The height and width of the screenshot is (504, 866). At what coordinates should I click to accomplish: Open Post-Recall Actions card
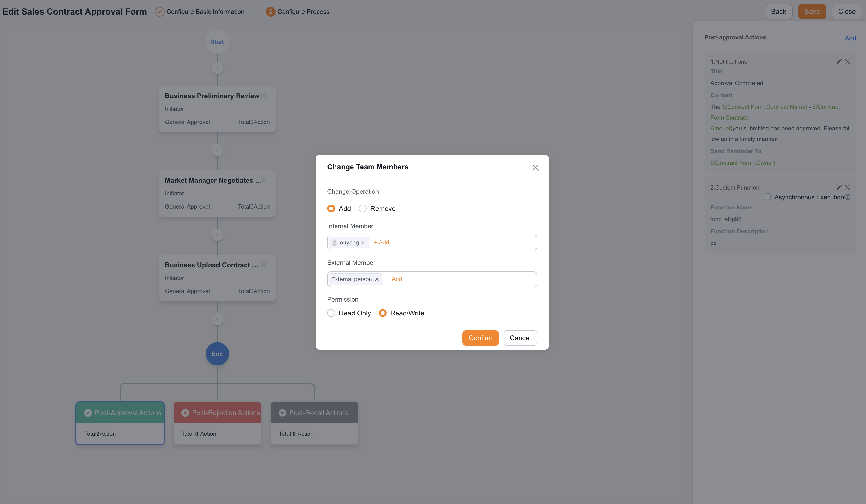click(x=314, y=423)
